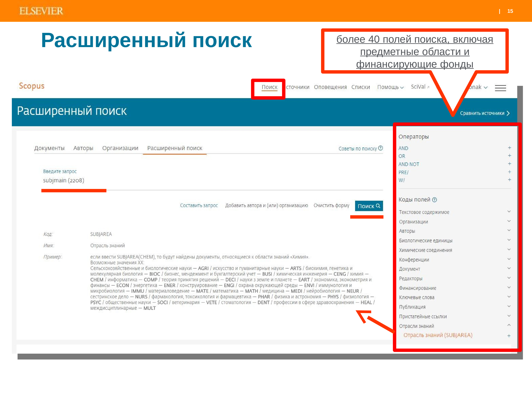Click the blue Поиск search button
532x399 pixels.
(369, 206)
